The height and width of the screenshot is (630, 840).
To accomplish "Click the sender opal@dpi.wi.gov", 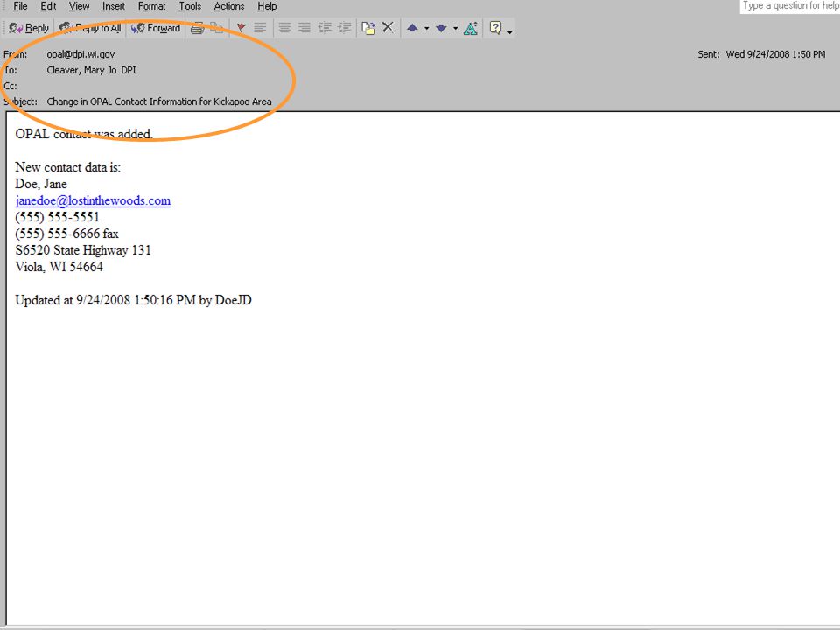I will point(80,54).
